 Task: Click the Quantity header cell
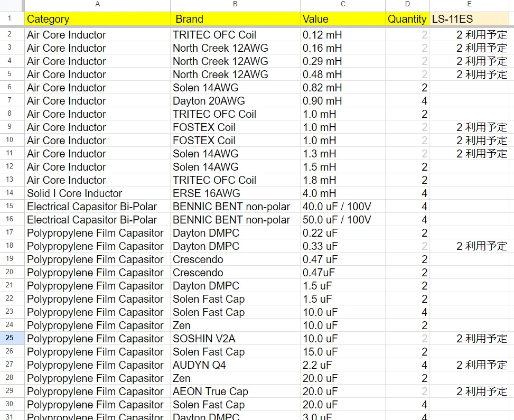click(407, 19)
